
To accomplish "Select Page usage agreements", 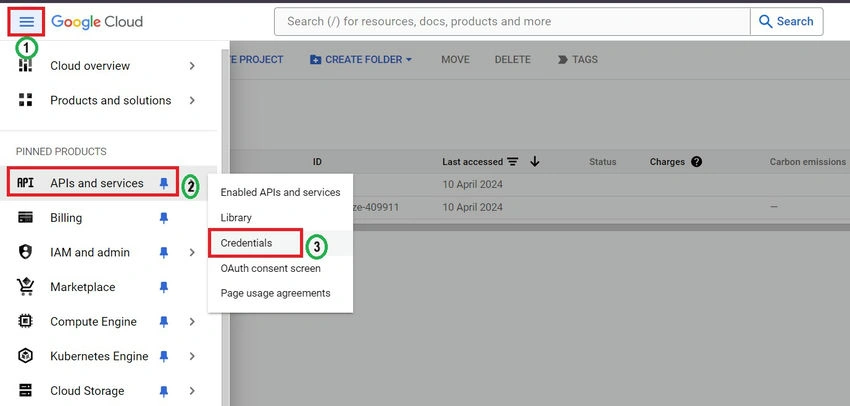I will click(280, 293).
